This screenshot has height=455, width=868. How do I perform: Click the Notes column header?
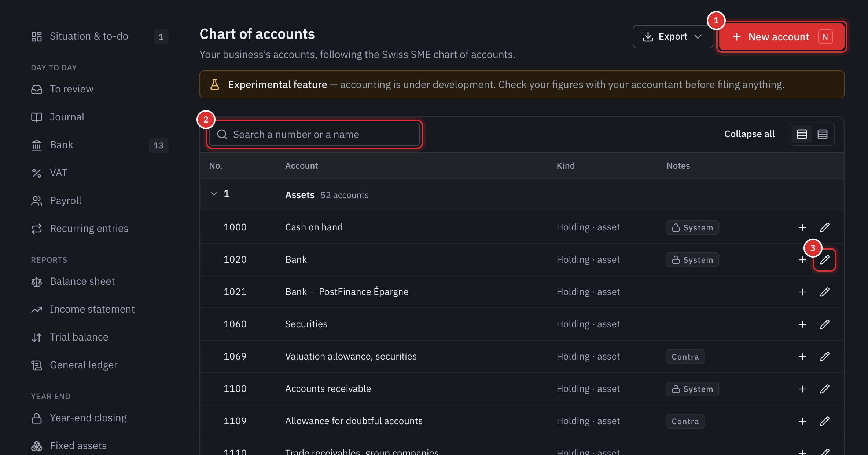click(678, 166)
